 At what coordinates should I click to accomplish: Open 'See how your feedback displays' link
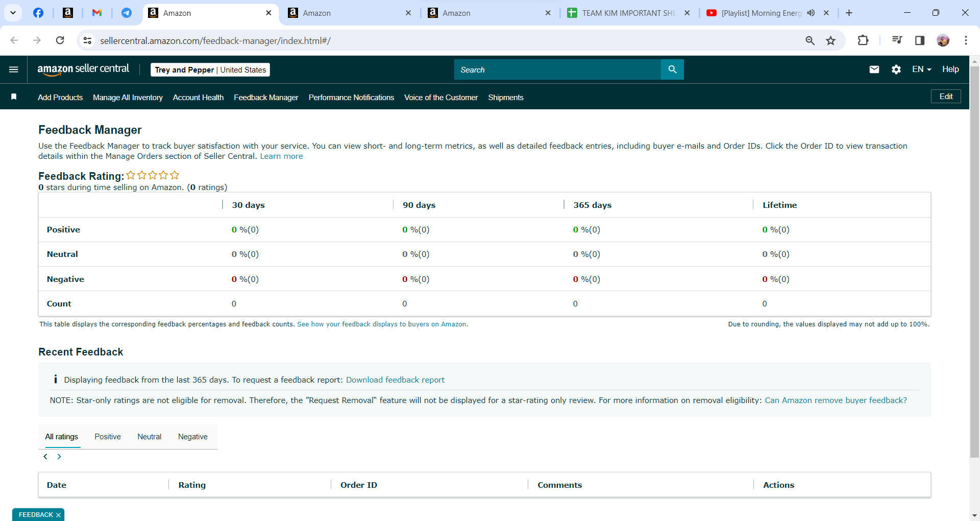coord(382,324)
